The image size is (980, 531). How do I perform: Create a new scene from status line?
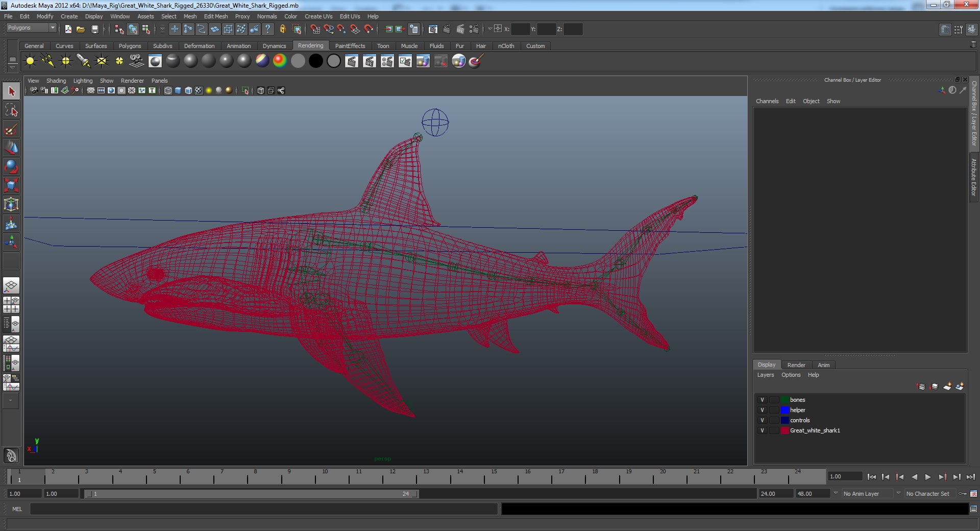68,30
